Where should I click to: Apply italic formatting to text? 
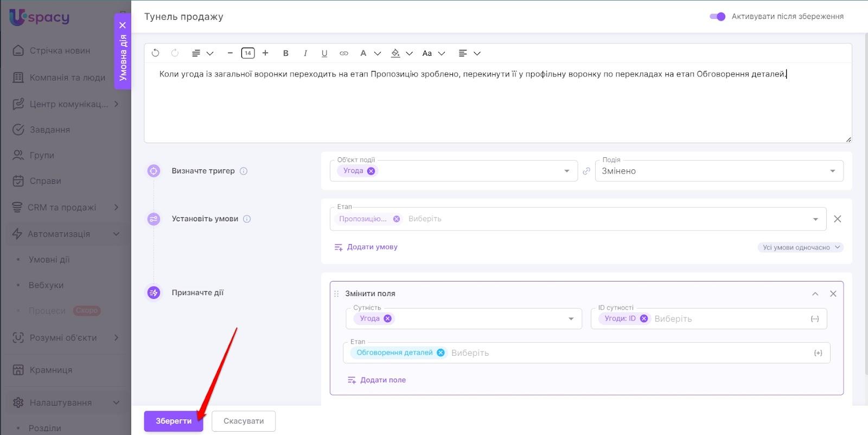click(305, 53)
